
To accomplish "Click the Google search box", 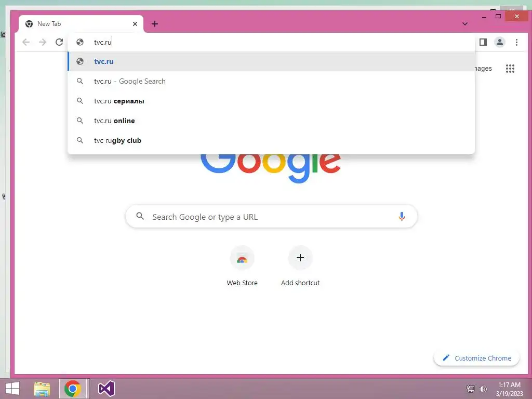I will 271,217.
